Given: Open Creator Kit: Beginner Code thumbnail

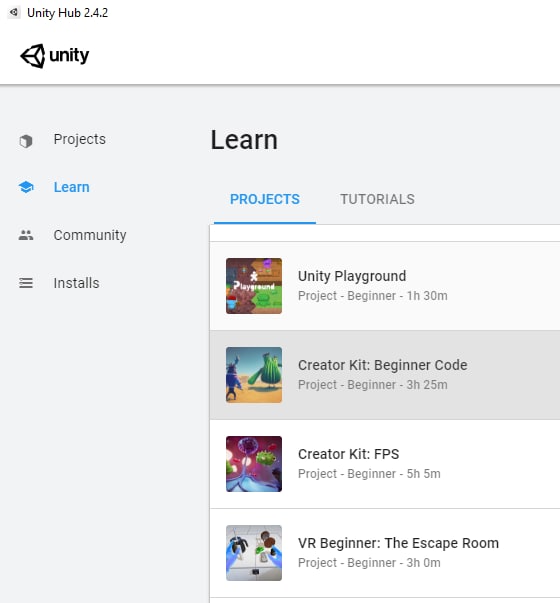Looking at the screenshot, I should [254, 375].
